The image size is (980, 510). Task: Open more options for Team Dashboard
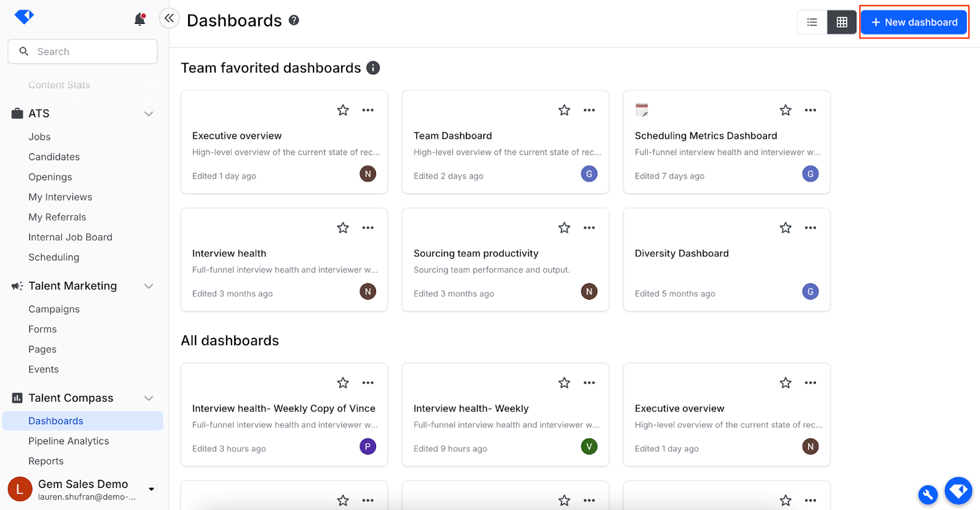tap(589, 110)
